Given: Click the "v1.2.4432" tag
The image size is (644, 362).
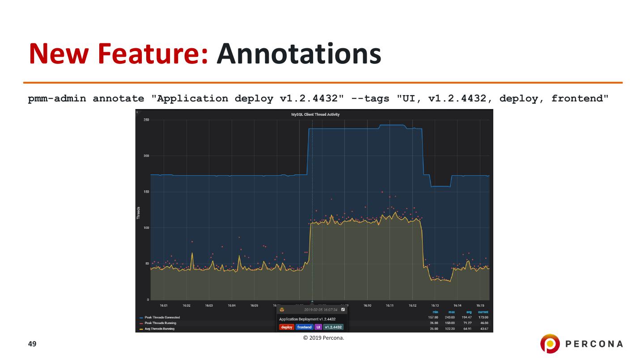Looking at the screenshot, I should point(333,327).
